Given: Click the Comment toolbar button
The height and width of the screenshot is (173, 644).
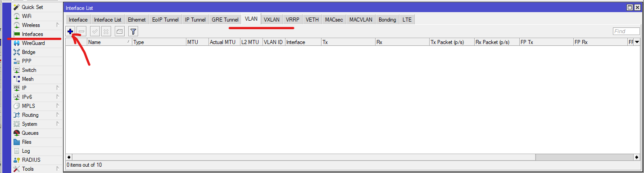Looking at the screenshot, I should click(x=119, y=31).
